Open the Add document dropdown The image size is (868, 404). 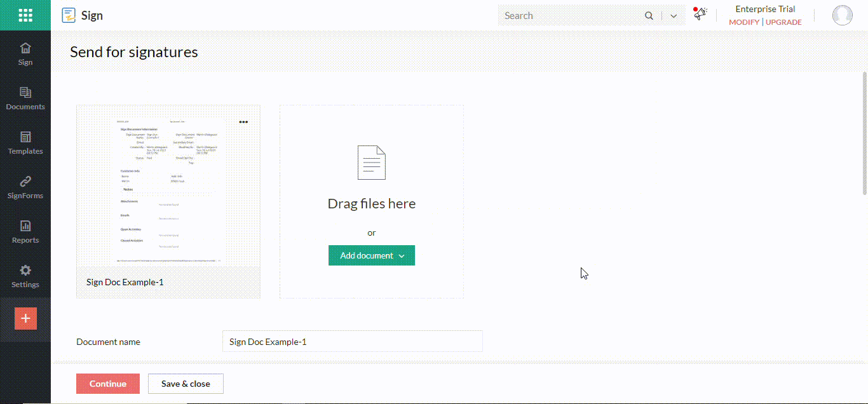[371, 255]
